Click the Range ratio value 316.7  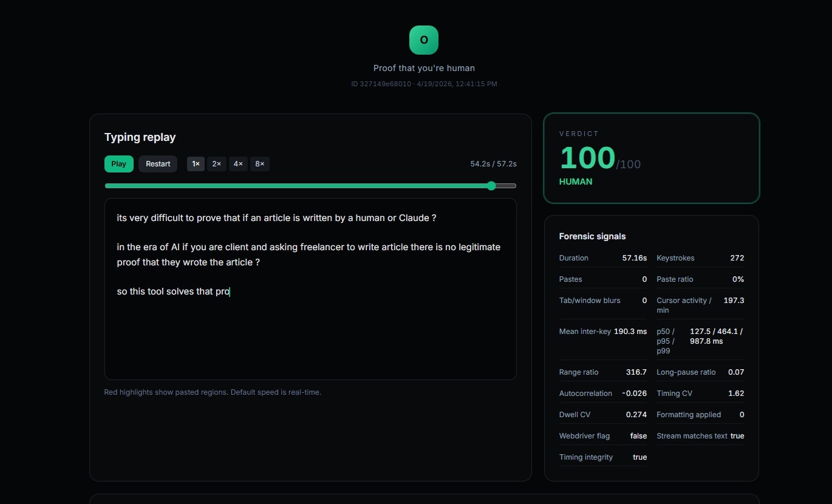click(x=636, y=372)
